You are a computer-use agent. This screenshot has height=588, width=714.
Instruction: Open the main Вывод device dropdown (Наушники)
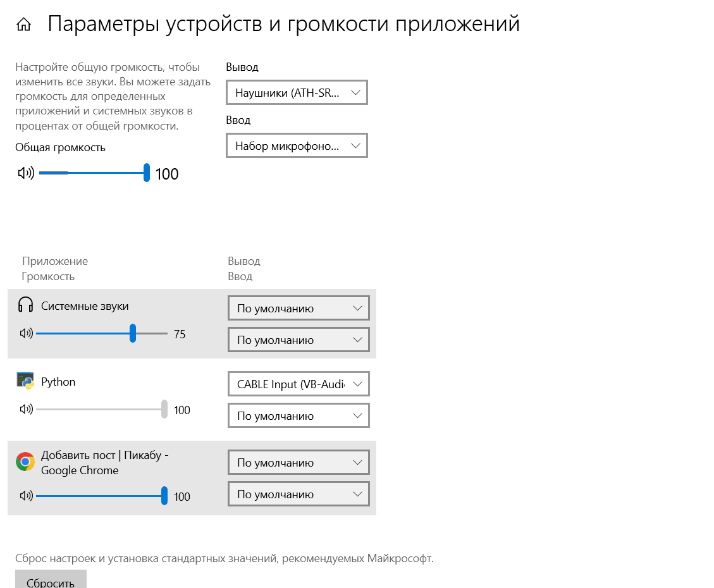click(297, 92)
